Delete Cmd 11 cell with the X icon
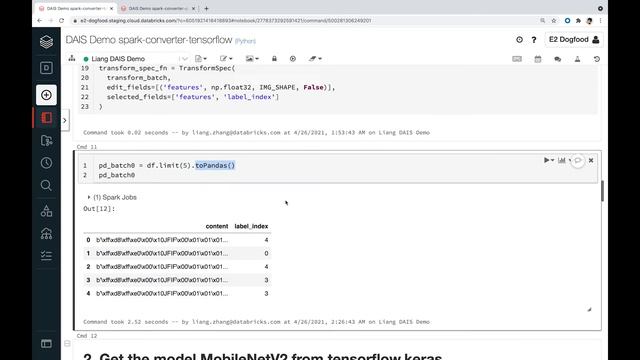Image resolution: width=640 pixels, height=360 pixels. click(x=591, y=160)
